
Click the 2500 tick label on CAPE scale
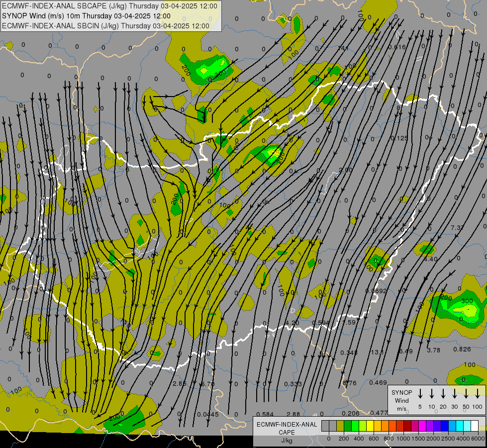coord(448,439)
